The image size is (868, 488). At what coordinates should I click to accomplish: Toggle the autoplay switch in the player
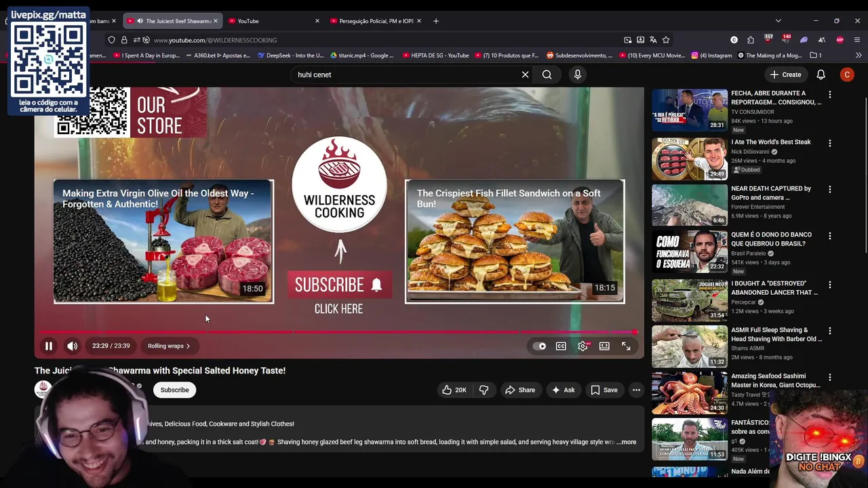click(x=539, y=346)
